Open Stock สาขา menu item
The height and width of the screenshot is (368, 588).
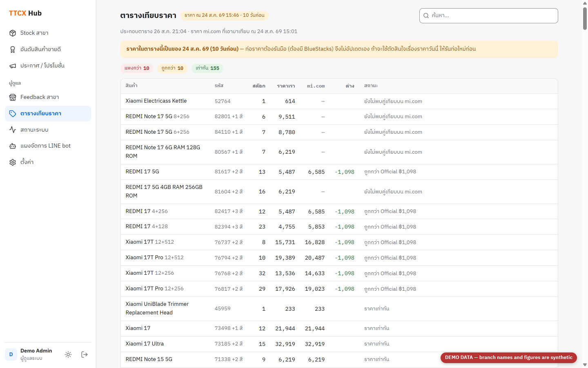tap(48, 33)
